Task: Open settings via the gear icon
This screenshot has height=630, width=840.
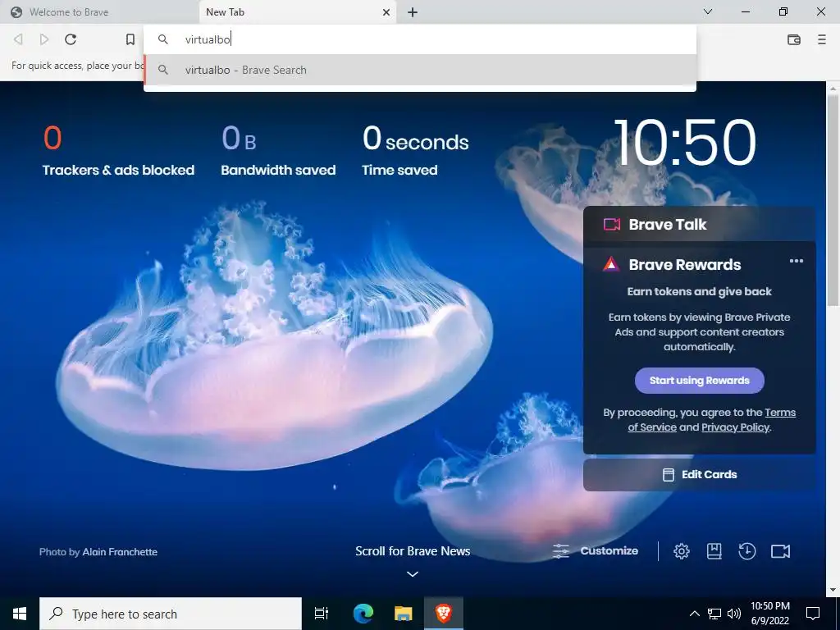Action: tap(681, 550)
